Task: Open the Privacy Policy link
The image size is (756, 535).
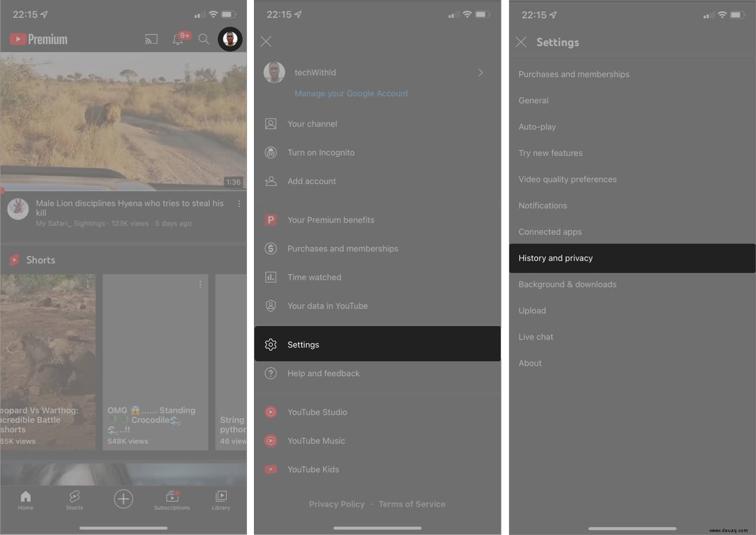Action: (x=337, y=504)
